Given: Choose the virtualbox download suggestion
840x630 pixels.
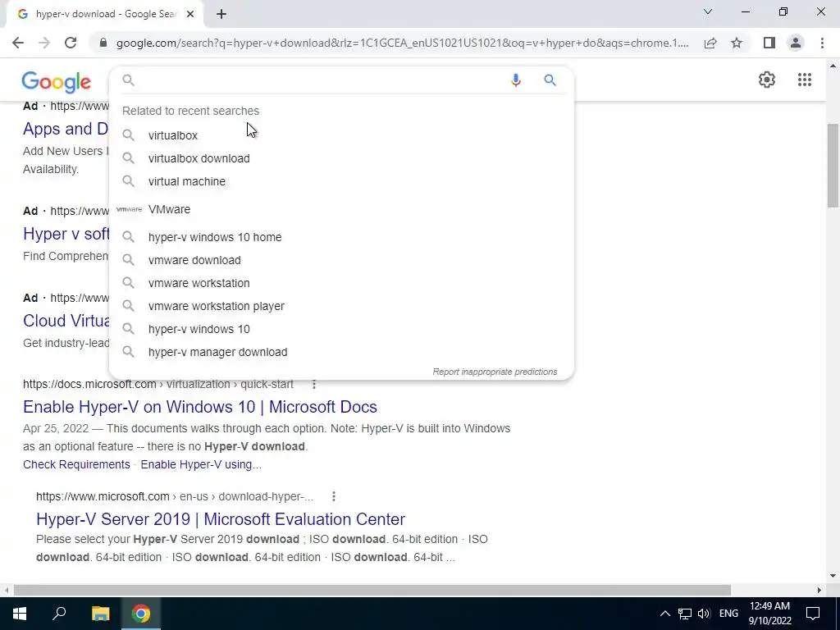Looking at the screenshot, I should pos(341,158).
